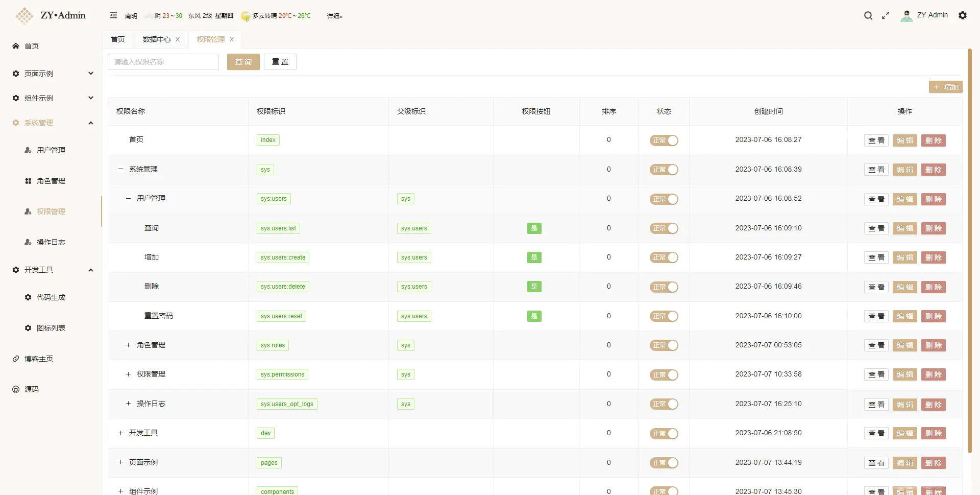Click the user icon beside 操作日志
980x495 pixels.
pyautogui.click(x=28, y=242)
